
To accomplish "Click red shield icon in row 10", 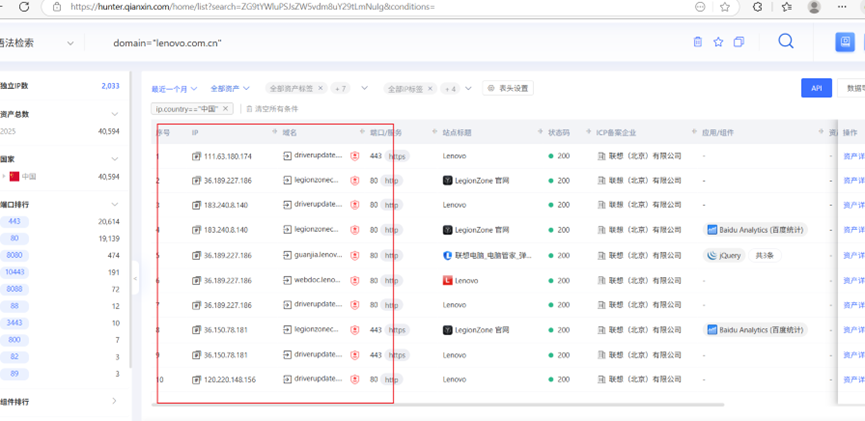I will pos(355,380).
